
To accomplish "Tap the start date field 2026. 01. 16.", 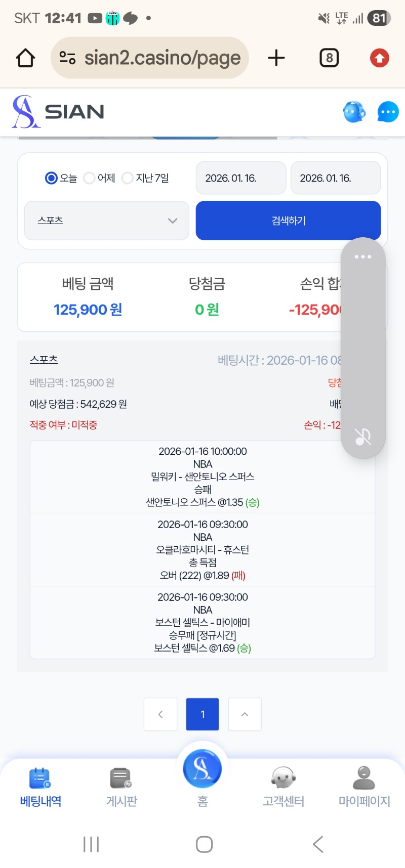I will [x=241, y=178].
